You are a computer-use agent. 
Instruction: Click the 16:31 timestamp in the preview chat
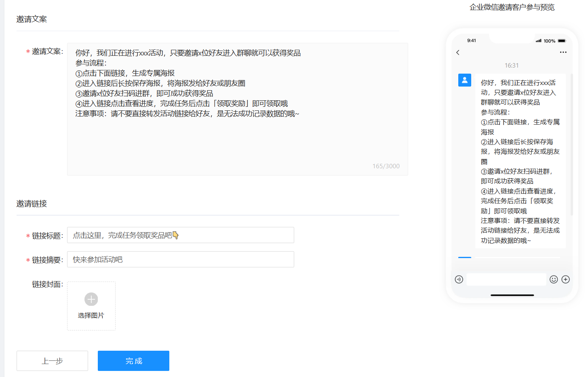point(512,66)
